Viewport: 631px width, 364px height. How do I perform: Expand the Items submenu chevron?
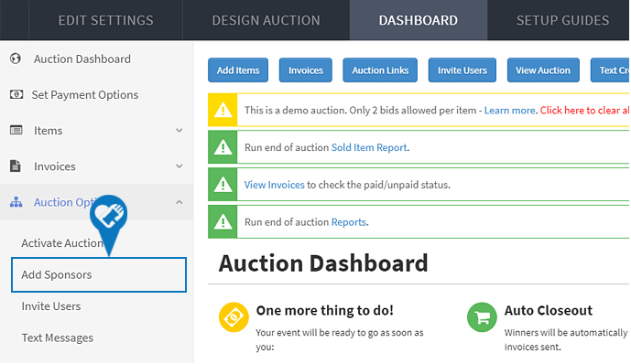point(180,130)
